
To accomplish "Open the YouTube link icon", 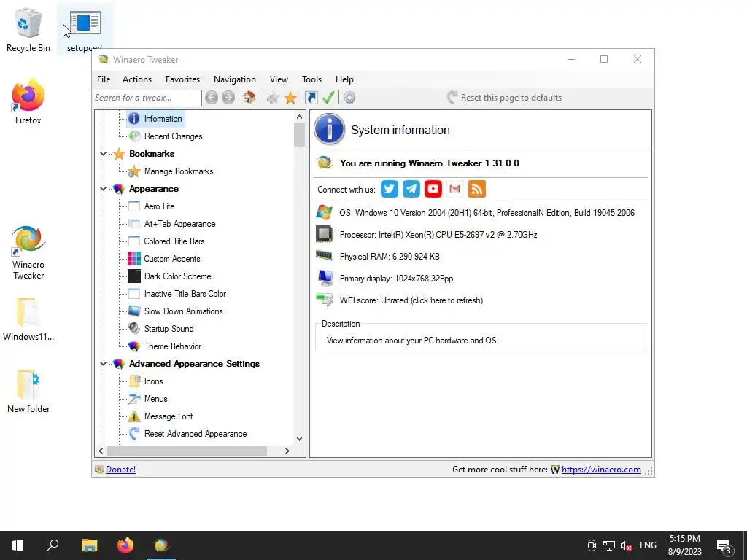I will pyautogui.click(x=433, y=189).
